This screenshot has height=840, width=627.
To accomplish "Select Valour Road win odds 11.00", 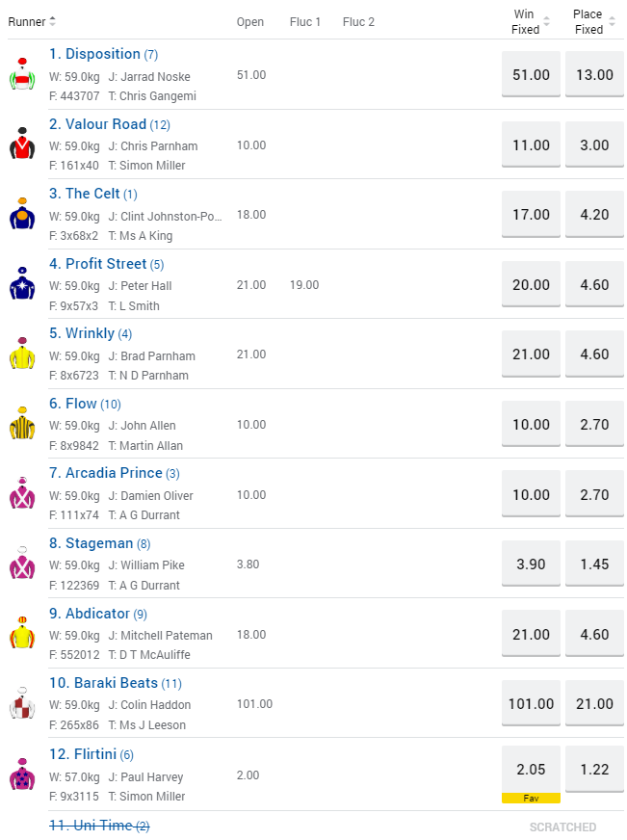I will [532, 144].
